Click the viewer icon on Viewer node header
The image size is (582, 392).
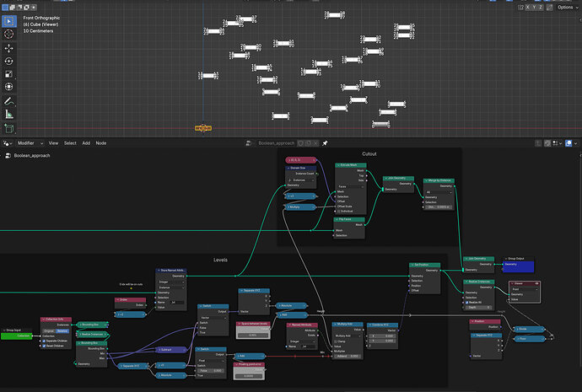(536, 283)
